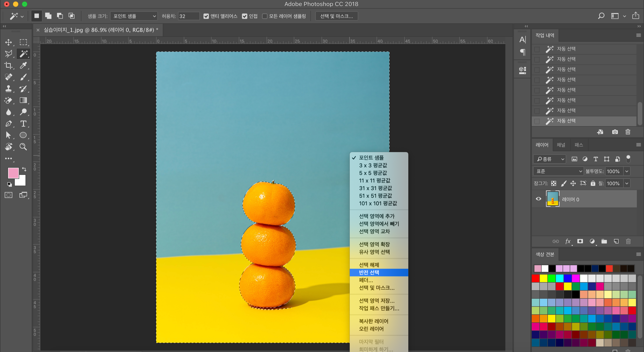Expand the 불투명도 opacity dropdown arrow
The height and width of the screenshot is (352, 644).
click(x=627, y=171)
